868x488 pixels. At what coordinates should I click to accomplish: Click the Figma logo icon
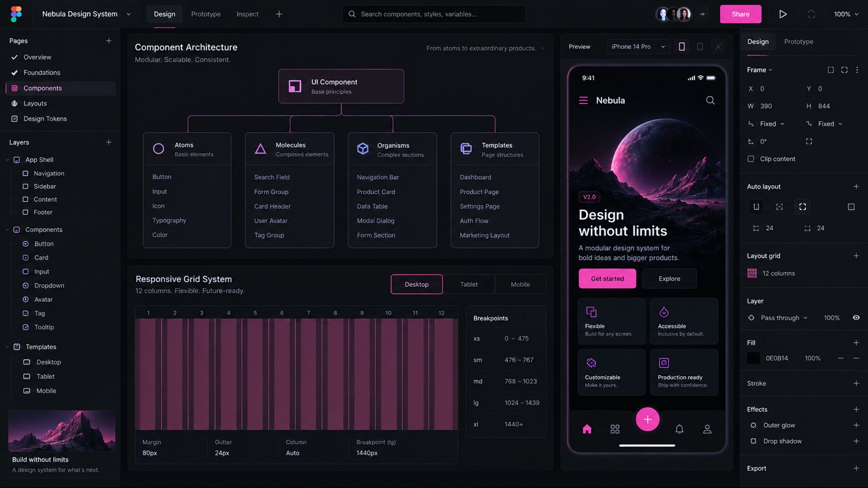16,14
